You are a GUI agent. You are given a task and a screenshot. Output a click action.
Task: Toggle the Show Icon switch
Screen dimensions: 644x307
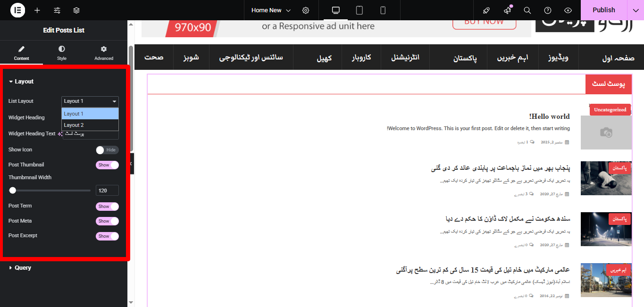point(107,150)
